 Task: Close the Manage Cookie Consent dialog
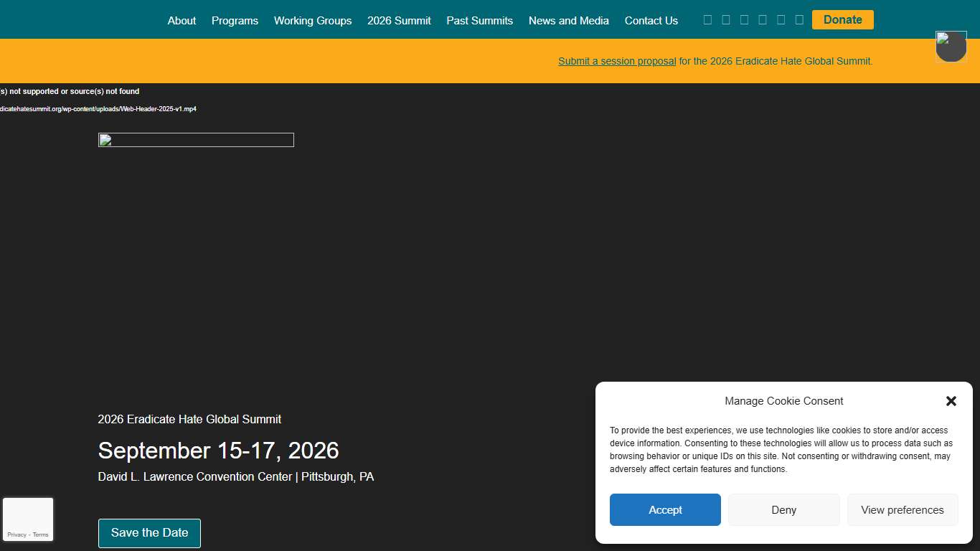(951, 401)
